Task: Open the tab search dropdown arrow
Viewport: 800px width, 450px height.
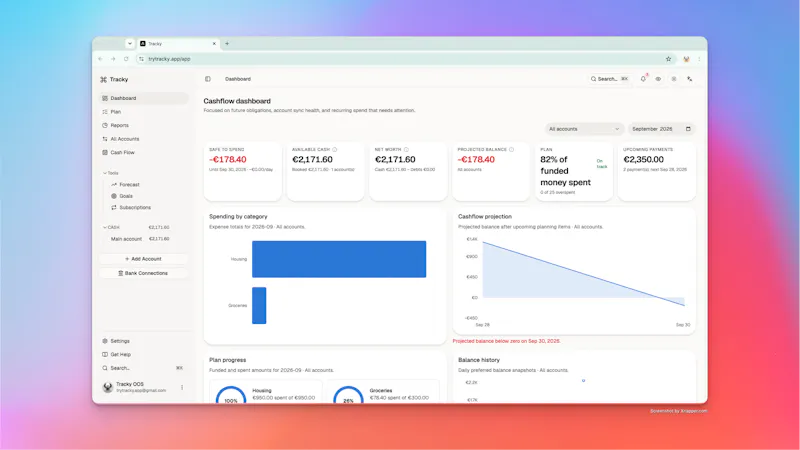Action: [130, 44]
